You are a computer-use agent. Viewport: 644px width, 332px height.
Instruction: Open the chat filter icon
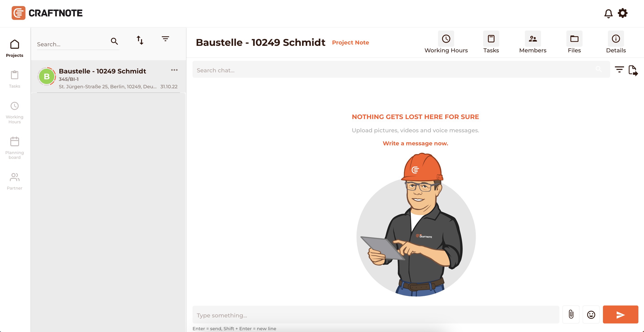pyautogui.click(x=619, y=69)
